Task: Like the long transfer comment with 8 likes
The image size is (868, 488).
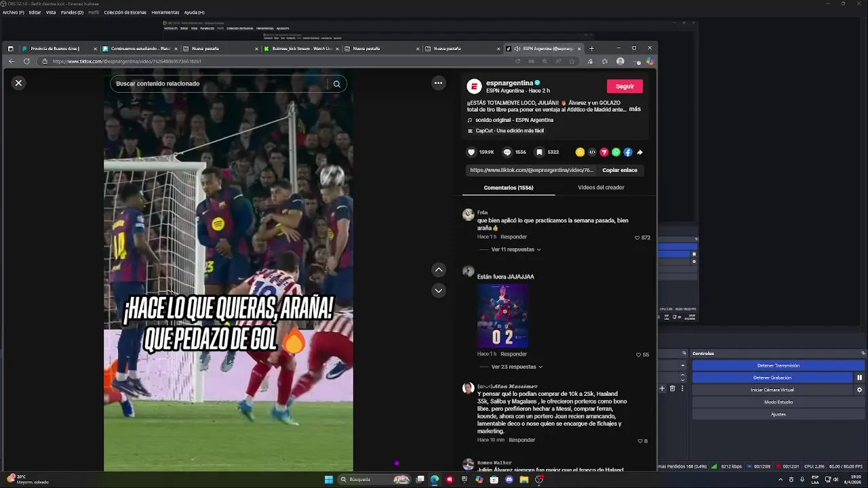Action: tap(640, 441)
